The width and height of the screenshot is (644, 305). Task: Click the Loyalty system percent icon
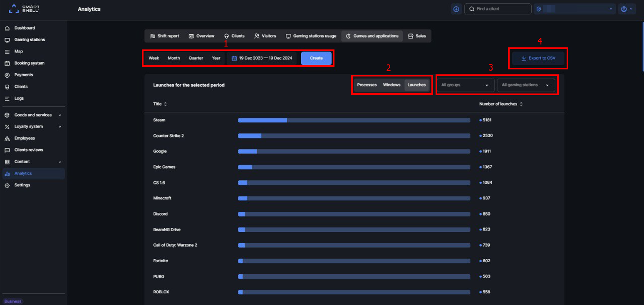coord(7,127)
